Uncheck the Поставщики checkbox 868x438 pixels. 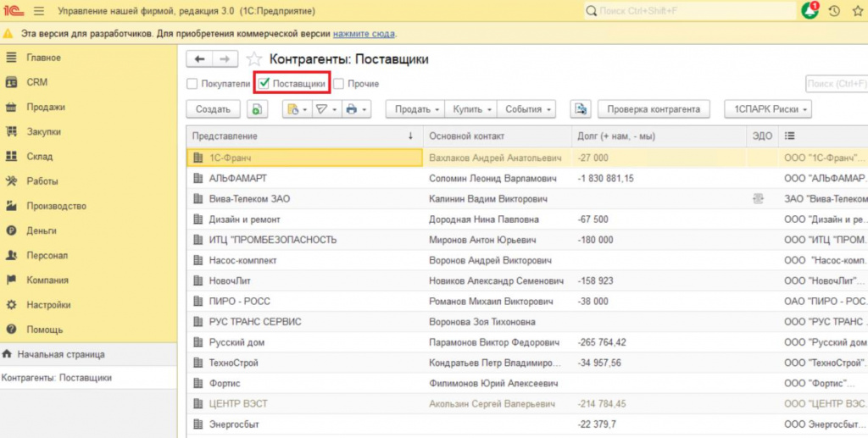click(264, 84)
